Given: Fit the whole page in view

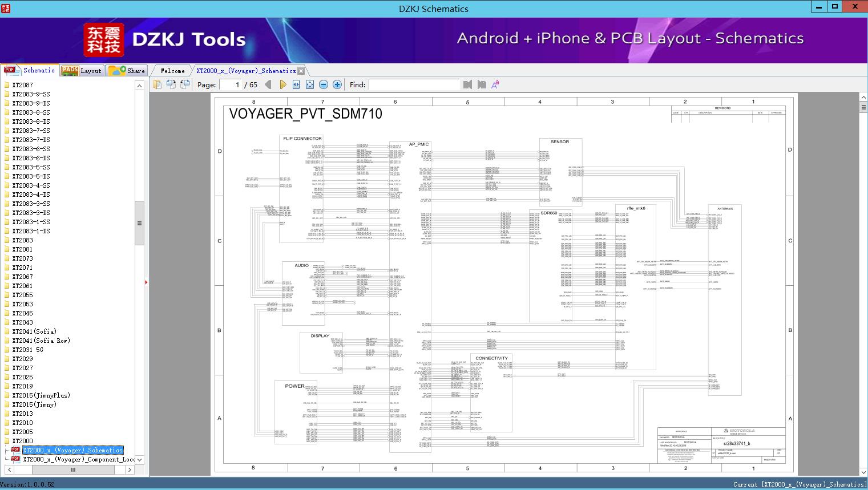Looking at the screenshot, I should point(310,84).
